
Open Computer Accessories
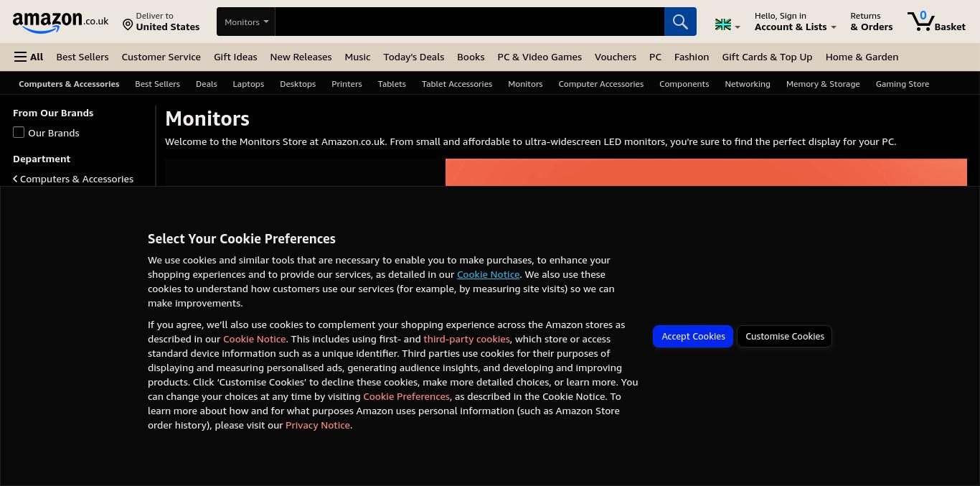click(x=600, y=84)
